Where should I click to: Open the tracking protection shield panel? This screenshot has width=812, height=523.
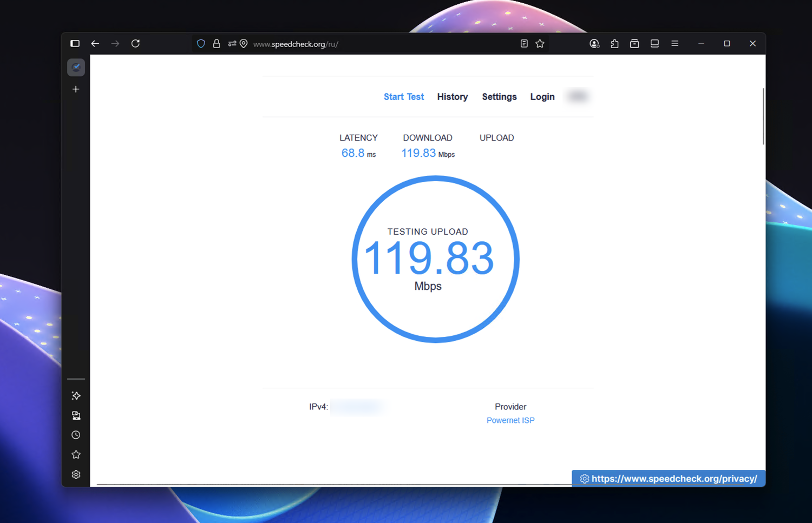[x=201, y=44]
